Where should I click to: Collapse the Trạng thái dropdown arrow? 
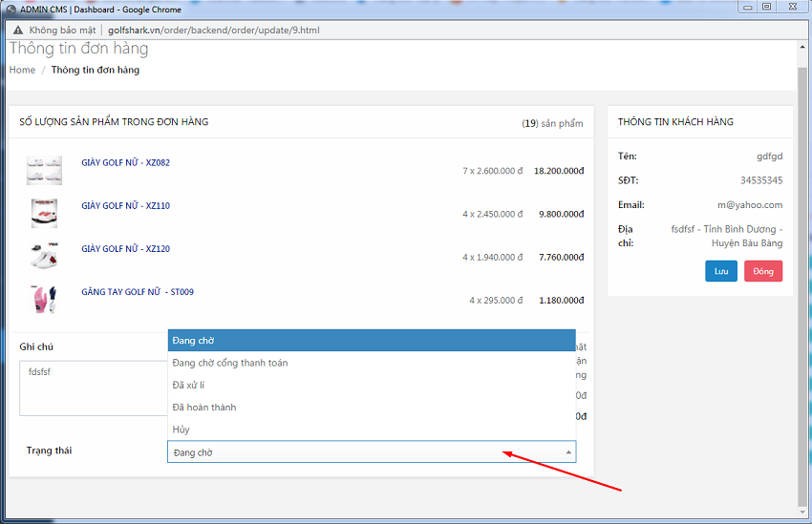[x=568, y=452]
